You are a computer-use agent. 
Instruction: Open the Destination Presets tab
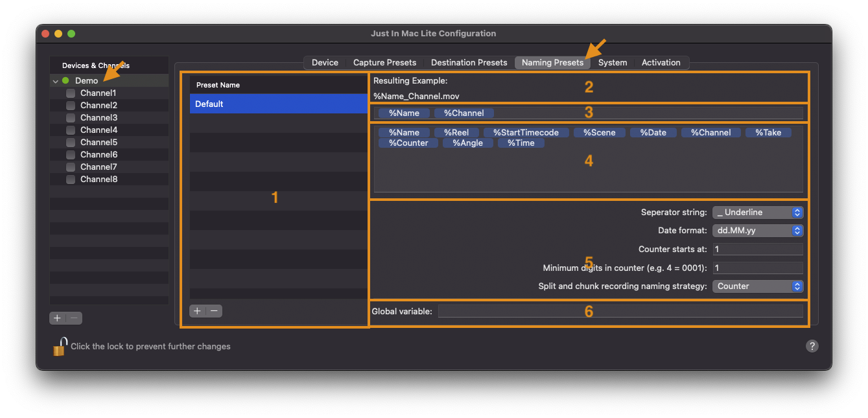pos(469,63)
